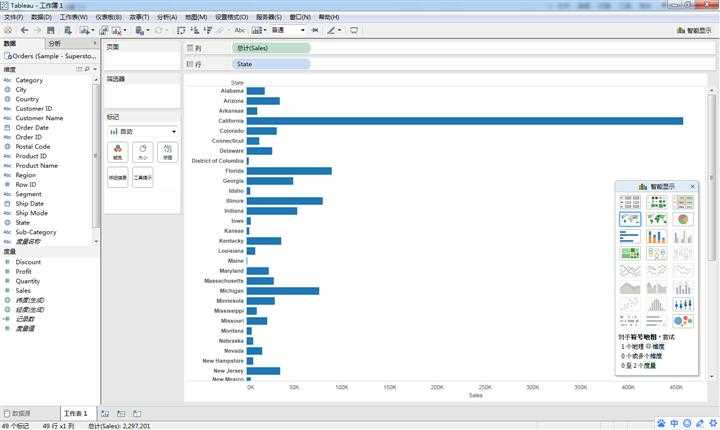
Task: Click the California bar in the chart
Action: [465, 121]
